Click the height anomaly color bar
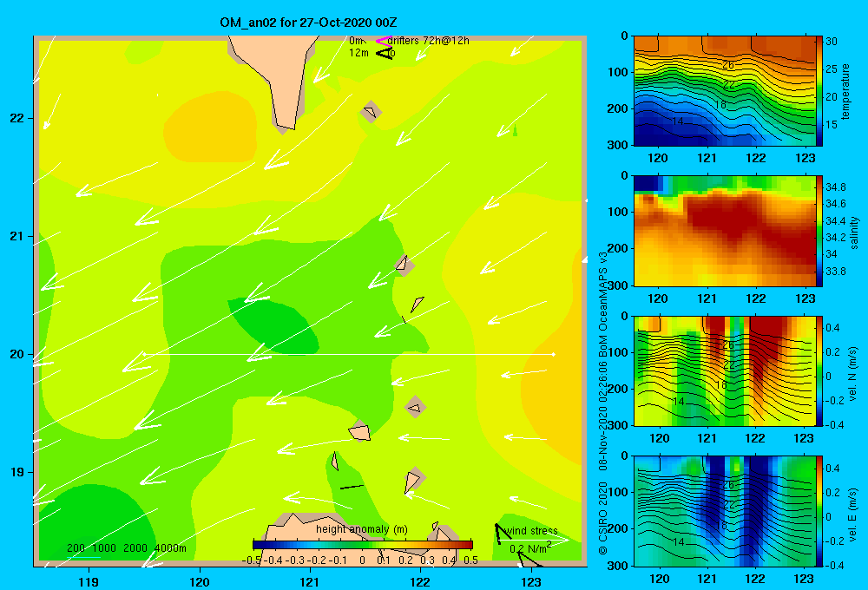This screenshot has height=590, width=868. (x=363, y=545)
